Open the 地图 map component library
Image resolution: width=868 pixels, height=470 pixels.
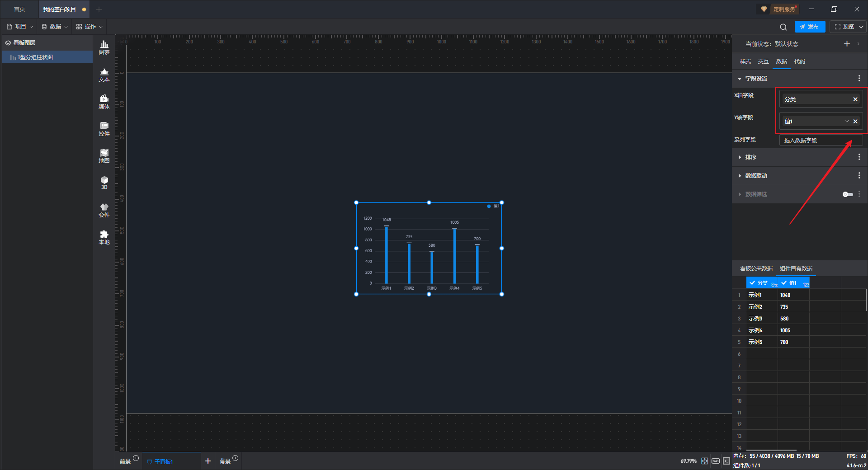(104, 156)
